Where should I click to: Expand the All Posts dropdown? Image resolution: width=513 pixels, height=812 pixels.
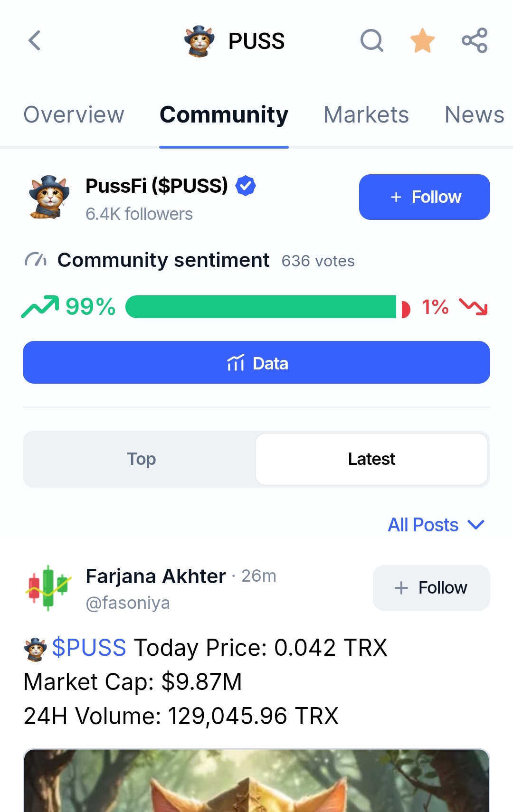[x=436, y=525]
